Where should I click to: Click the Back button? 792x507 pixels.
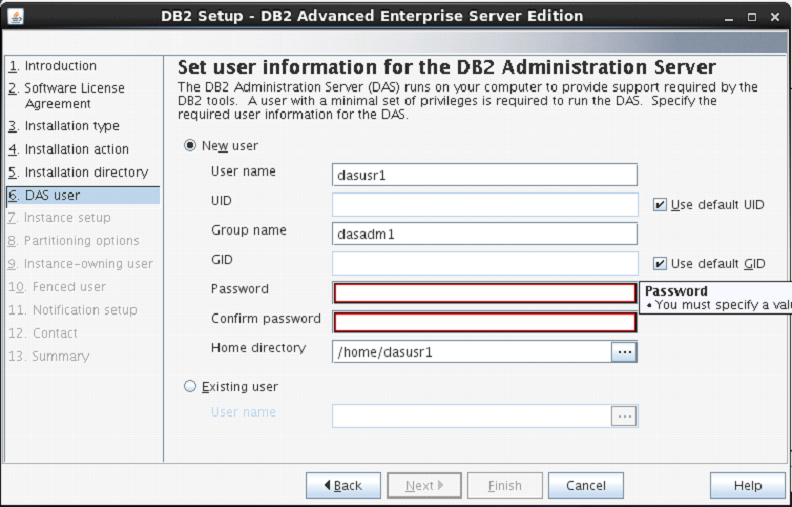coord(343,486)
